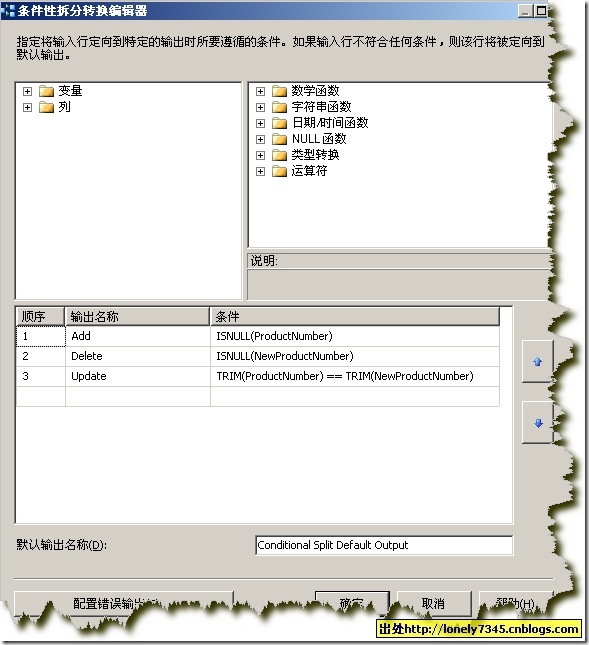Viewport: 589px width, 645px height.
Task: Select the NULL 函数 folder icon
Action: tap(279, 139)
